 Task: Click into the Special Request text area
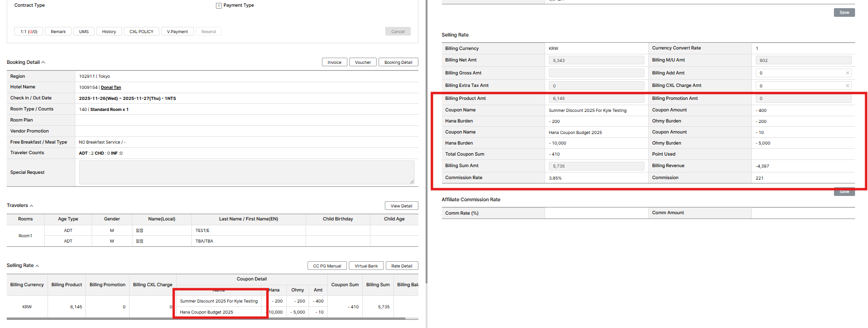click(x=247, y=172)
